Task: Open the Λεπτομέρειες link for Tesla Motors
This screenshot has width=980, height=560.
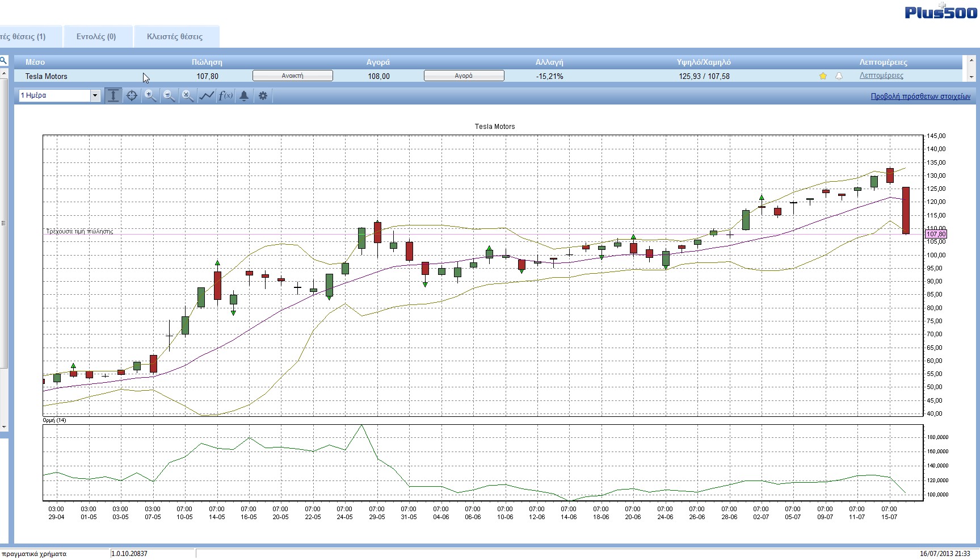Action: tap(881, 76)
